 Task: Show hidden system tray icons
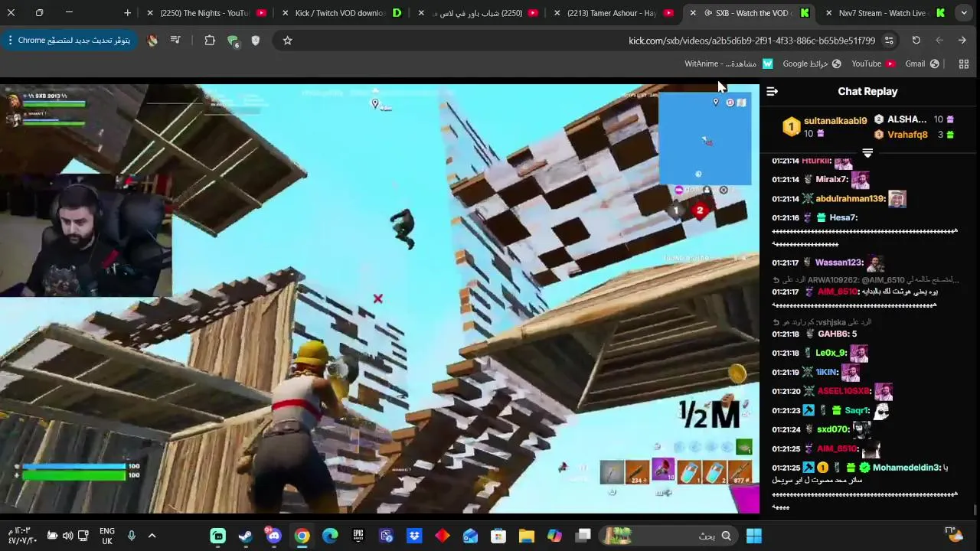click(152, 536)
